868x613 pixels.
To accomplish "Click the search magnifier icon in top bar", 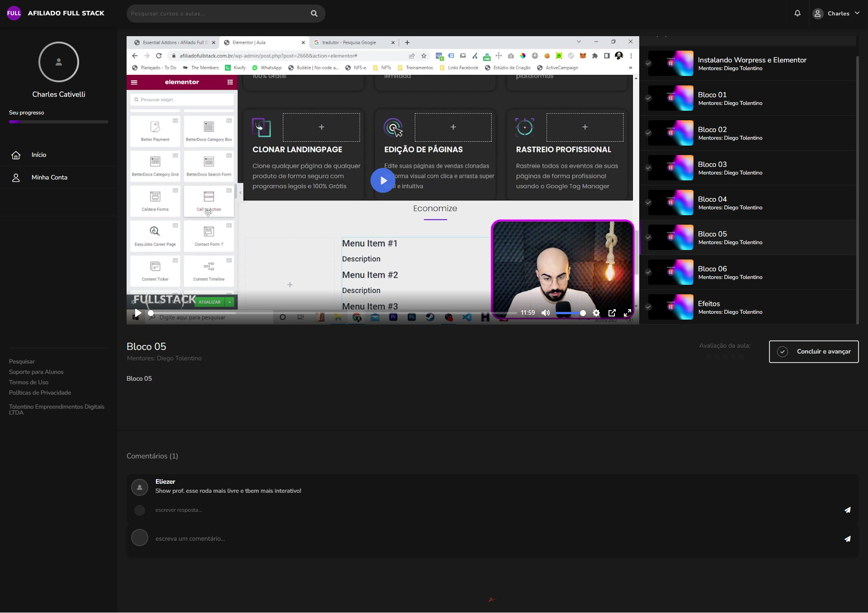I will [x=314, y=14].
